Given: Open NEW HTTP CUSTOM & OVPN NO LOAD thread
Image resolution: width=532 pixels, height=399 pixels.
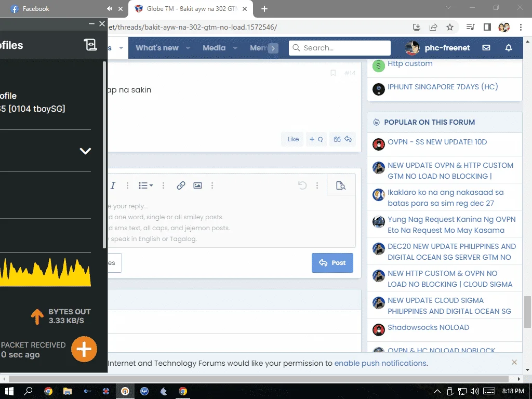Looking at the screenshot, I should click(x=450, y=278).
